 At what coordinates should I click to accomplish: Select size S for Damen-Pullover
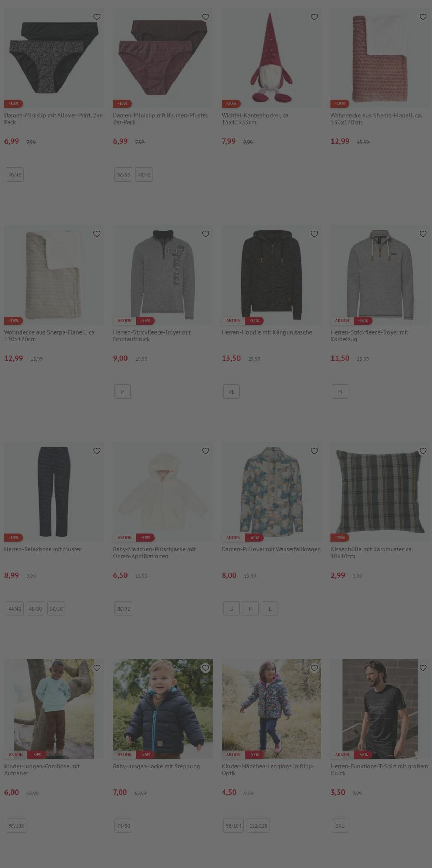coord(231,609)
